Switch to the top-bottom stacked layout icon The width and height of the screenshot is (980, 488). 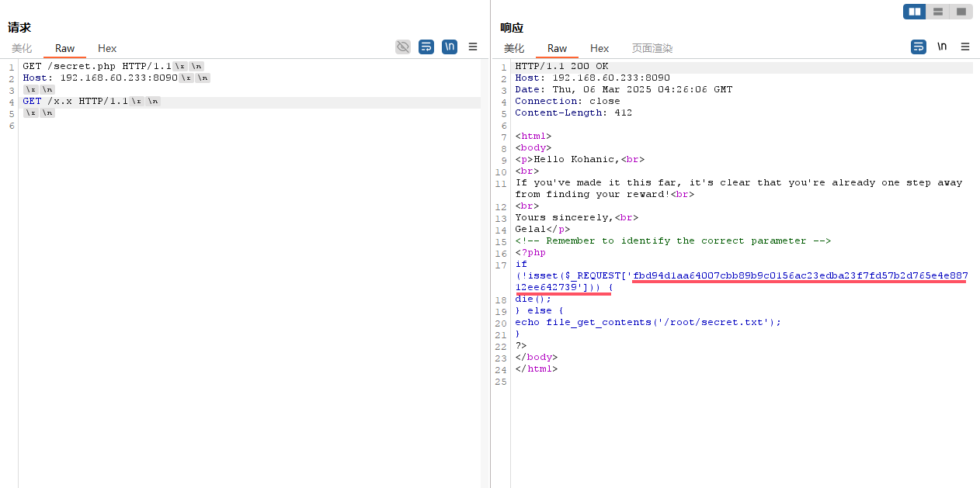tap(938, 12)
